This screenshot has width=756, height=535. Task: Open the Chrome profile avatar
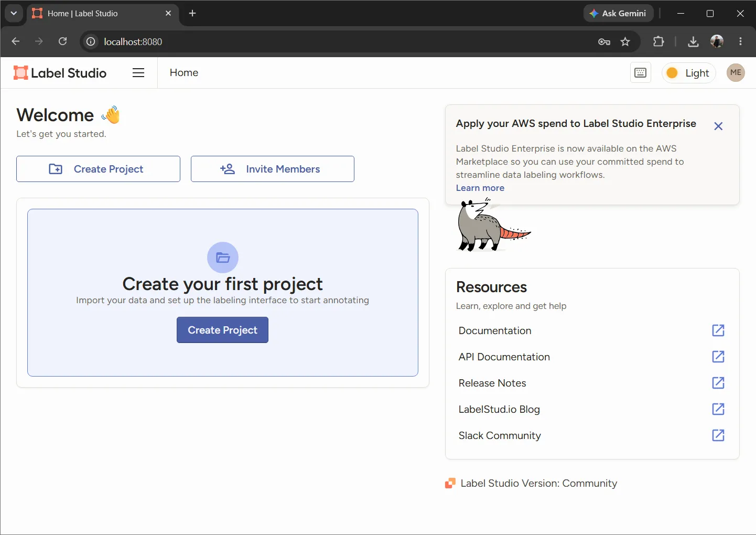coord(717,41)
